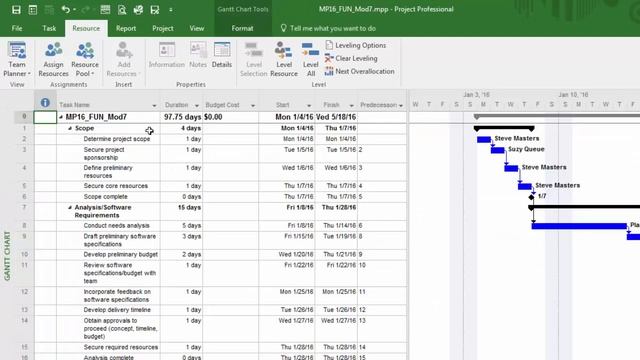Open the Undo history dropdown arrow
This screenshot has height=360, width=640.
(75, 9)
